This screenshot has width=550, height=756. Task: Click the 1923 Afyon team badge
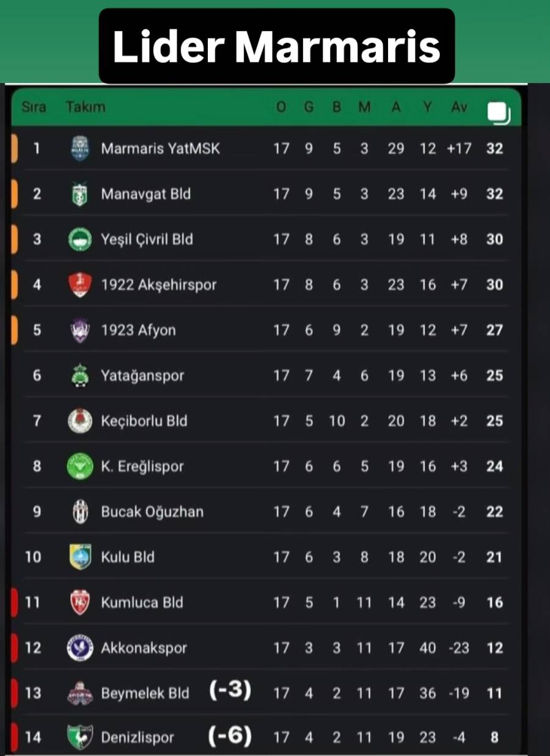tap(80, 330)
